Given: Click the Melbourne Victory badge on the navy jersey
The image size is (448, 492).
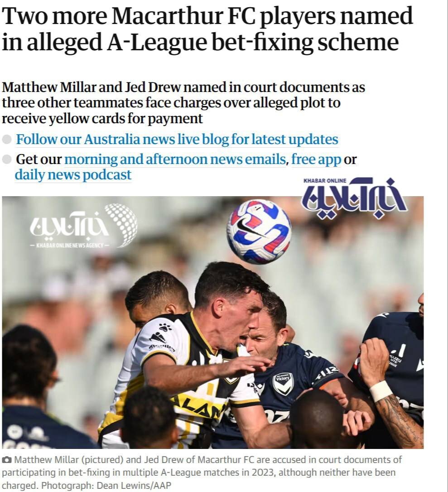Looking at the screenshot, I should [x=283, y=384].
